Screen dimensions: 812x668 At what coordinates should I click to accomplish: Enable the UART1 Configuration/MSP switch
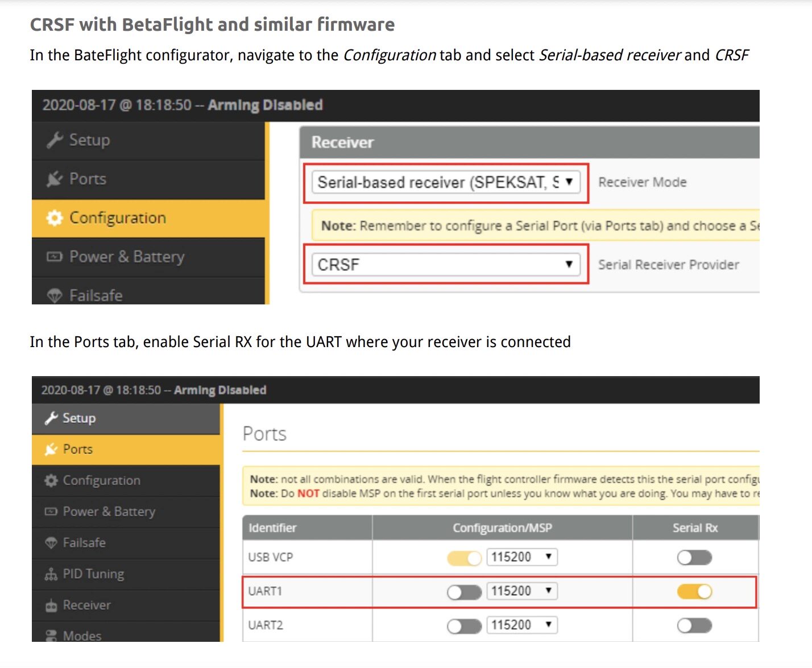point(465,592)
